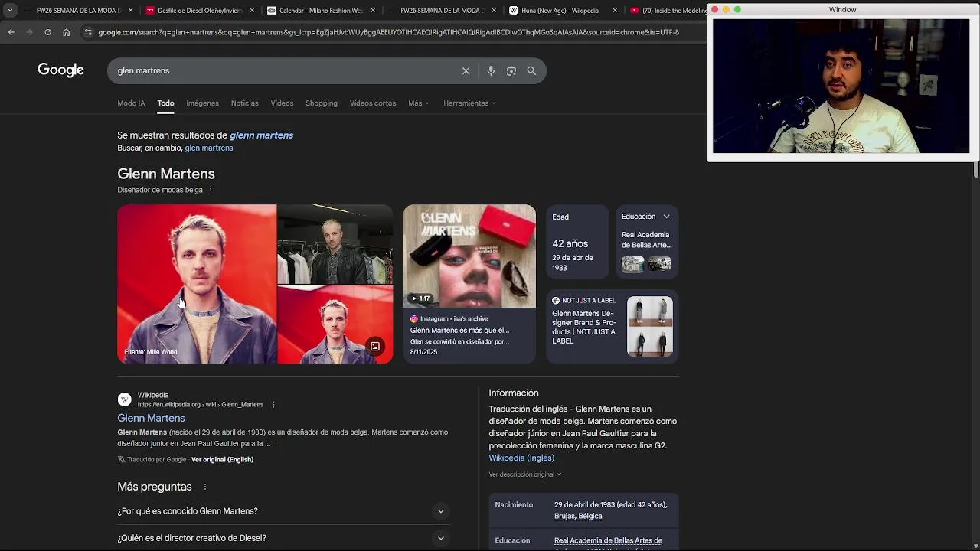980x551 pixels.
Task: Expand Ver descripción original
Action: point(525,474)
